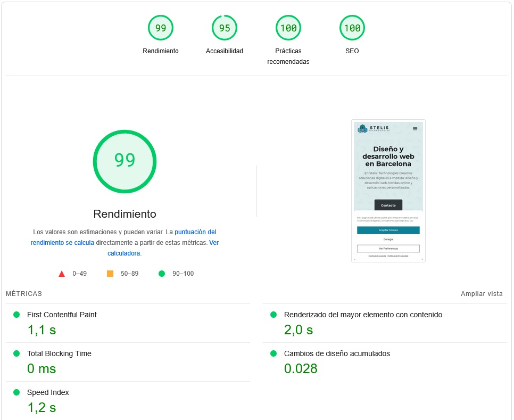This screenshot has width=514, height=420.
Task: Click the green dot beside Total Blocking Time
Action: (16, 353)
